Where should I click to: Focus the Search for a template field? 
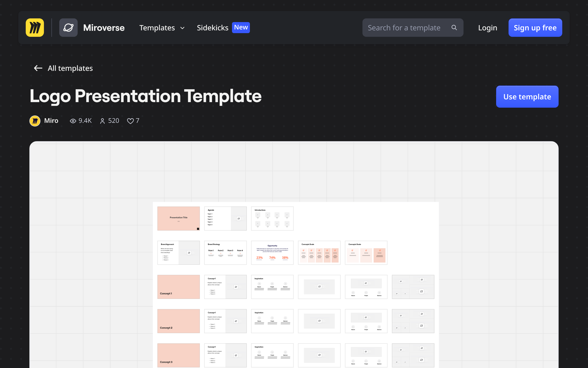pos(413,28)
